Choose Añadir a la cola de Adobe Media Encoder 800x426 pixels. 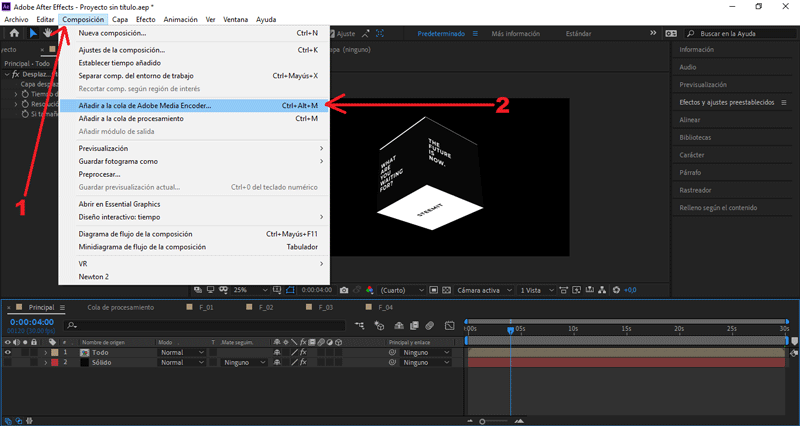pos(145,105)
